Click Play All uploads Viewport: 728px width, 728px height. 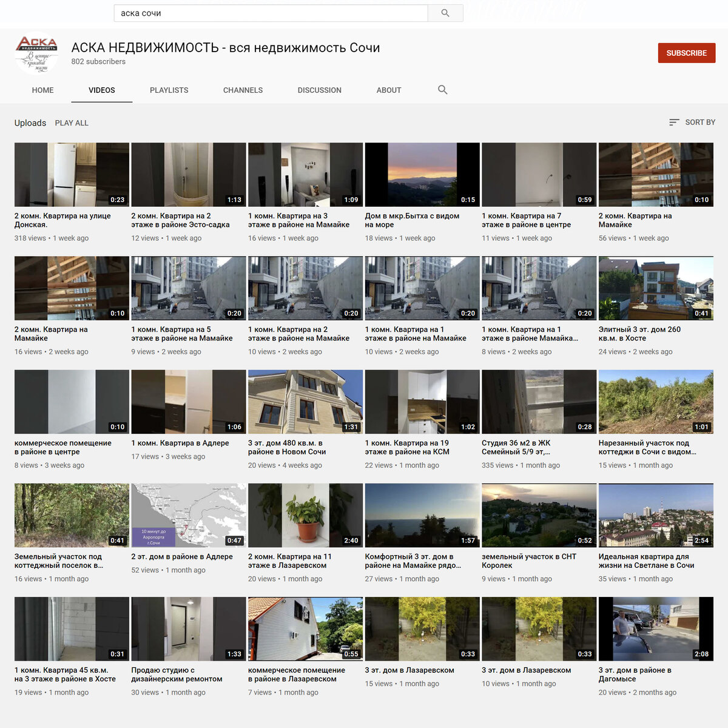pos(72,123)
